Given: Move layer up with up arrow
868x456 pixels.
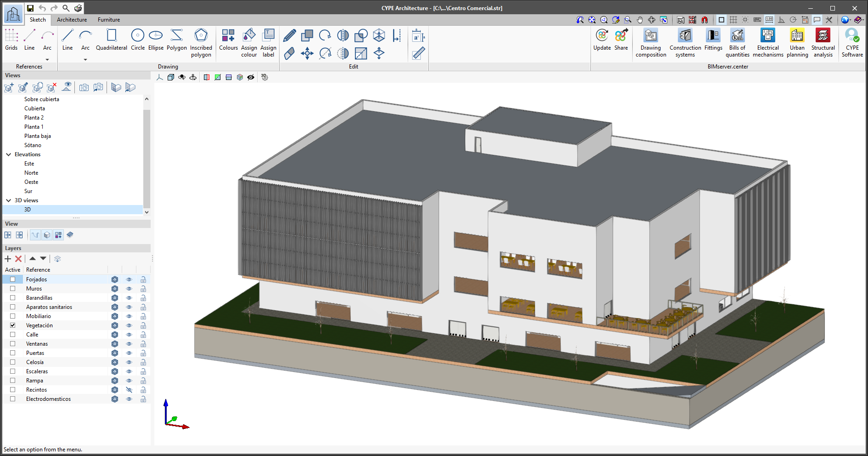Looking at the screenshot, I should (x=33, y=259).
